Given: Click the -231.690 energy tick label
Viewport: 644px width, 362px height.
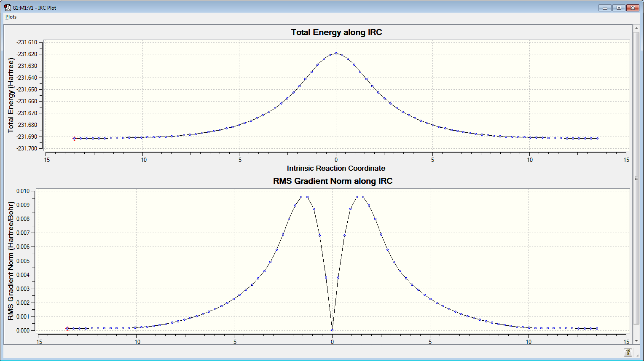Looking at the screenshot, I should click(x=27, y=137).
